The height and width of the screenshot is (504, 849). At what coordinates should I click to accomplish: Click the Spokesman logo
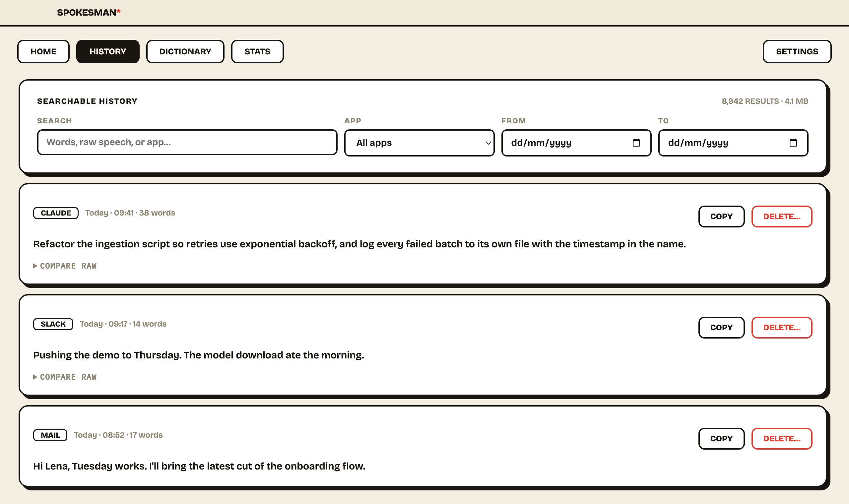click(89, 13)
